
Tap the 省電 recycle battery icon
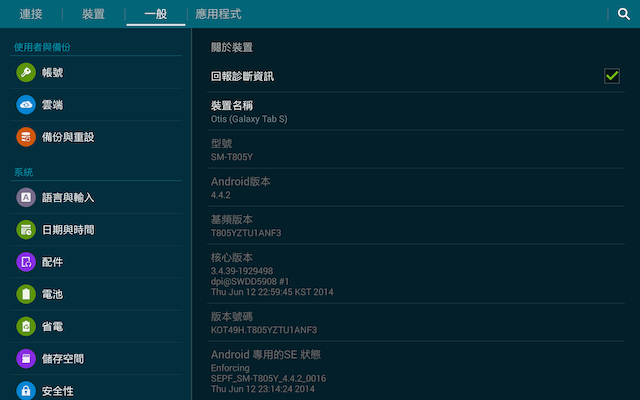tap(26, 327)
